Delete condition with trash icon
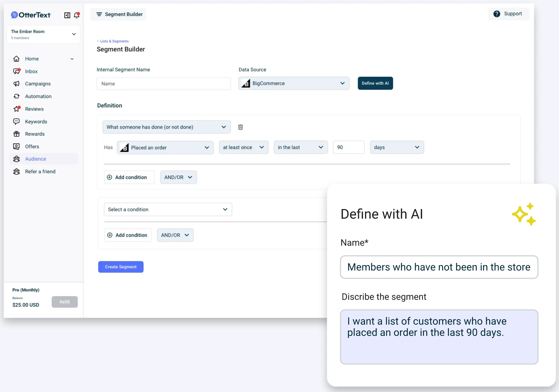The height and width of the screenshot is (392, 559). (x=240, y=127)
